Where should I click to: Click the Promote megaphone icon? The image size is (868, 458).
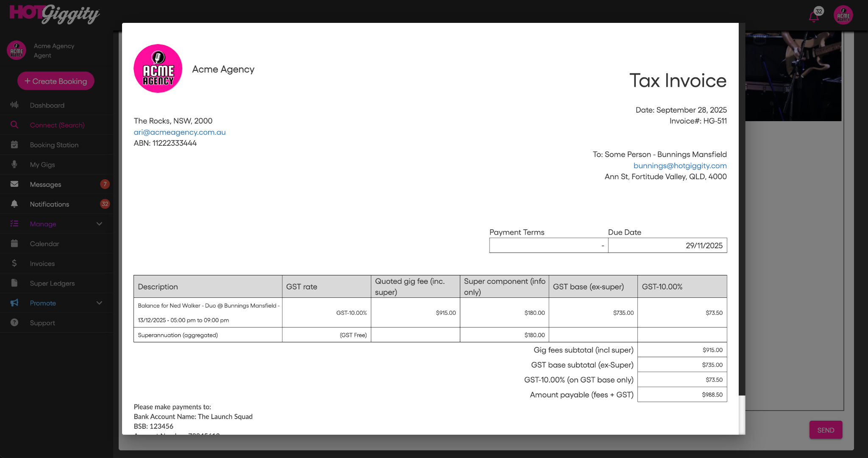14,303
